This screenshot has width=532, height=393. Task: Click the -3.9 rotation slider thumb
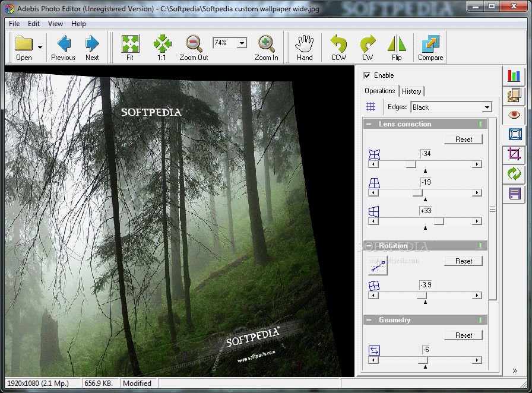pyautogui.click(x=422, y=296)
